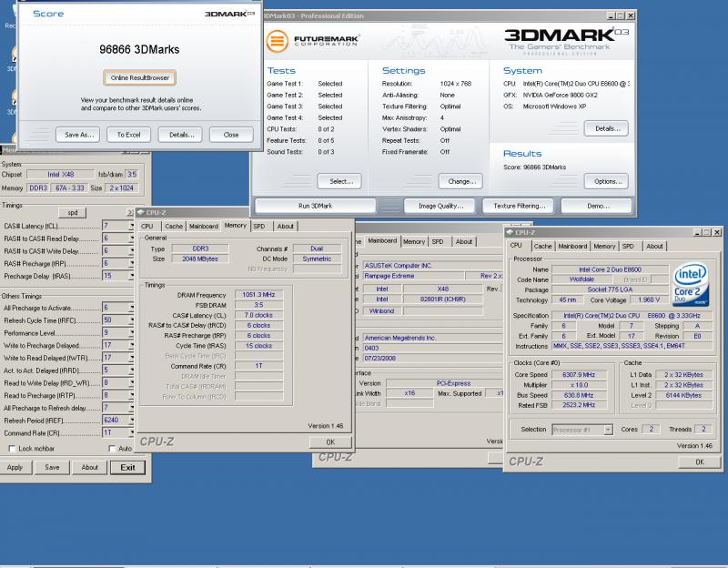Switch to Memory tab in CPU window
Image resolution: width=728 pixels, height=568 pixels.
pos(604,246)
